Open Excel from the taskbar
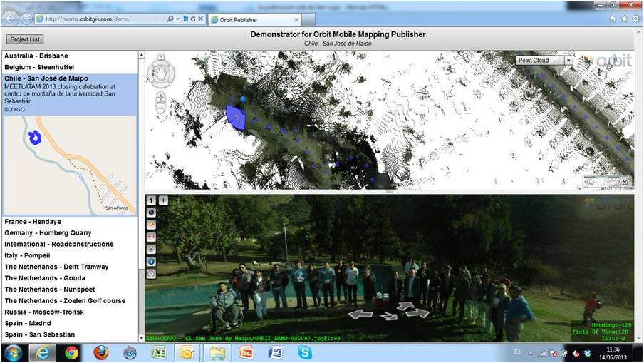Viewport: 644px width, 363px height. pyautogui.click(x=159, y=353)
